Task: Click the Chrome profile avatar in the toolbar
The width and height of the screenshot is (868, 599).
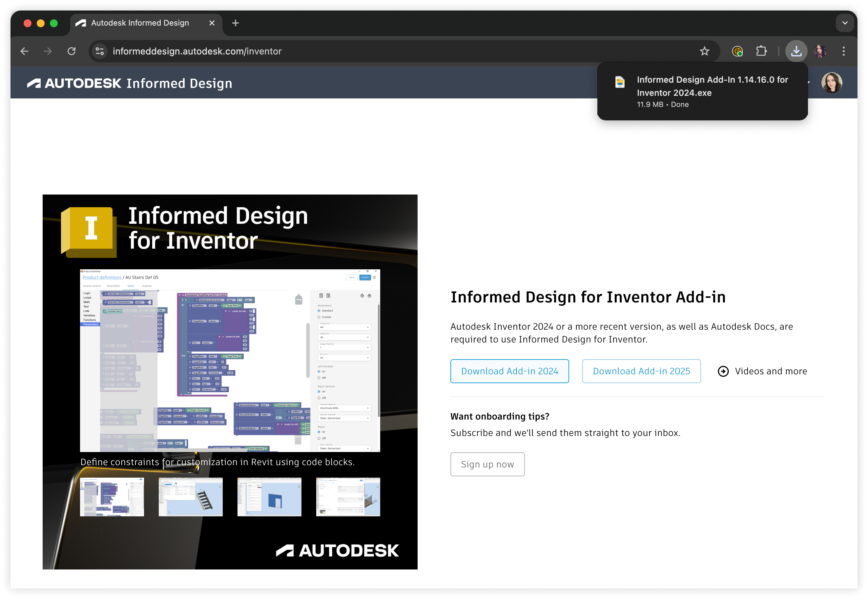Action: 820,51
